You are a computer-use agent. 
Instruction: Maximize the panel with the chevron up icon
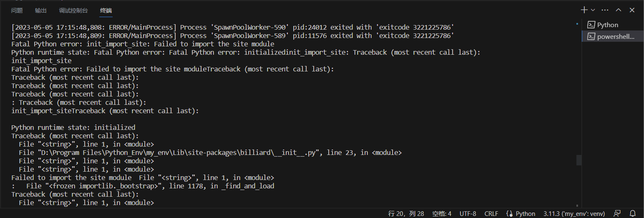[619, 10]
